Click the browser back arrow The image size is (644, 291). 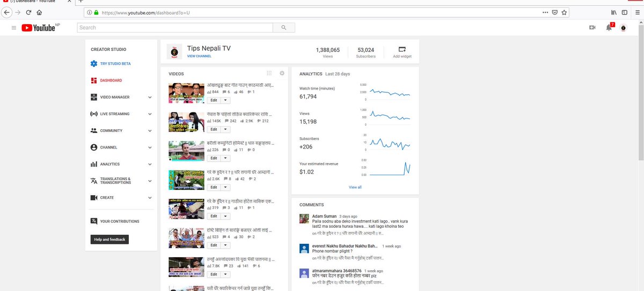coord(8,12)
